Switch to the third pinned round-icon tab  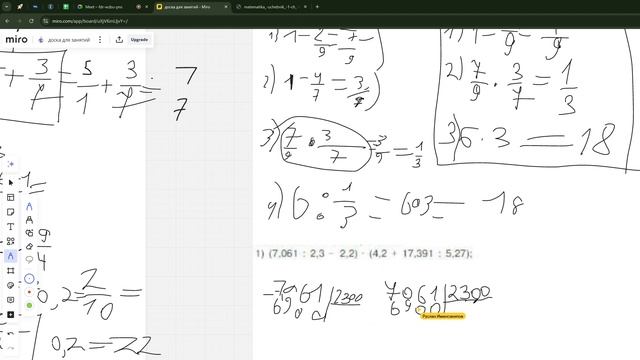tap(51, 7)
